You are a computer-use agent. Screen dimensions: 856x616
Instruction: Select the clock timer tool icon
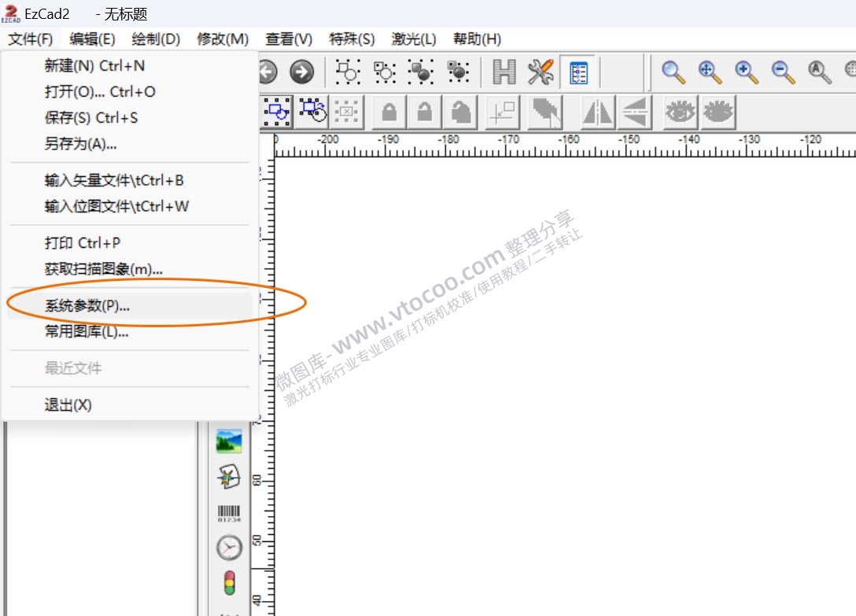point(229,548)
